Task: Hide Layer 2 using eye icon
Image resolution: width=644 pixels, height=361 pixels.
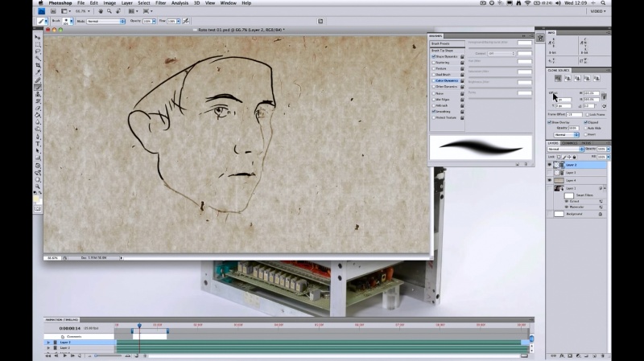Action: tap(551, 165)
